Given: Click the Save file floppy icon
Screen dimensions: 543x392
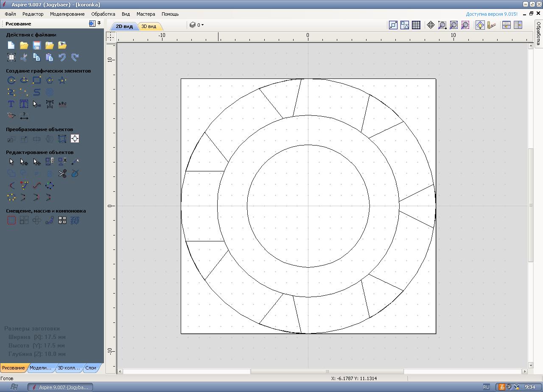Looking at the screenshot, I should [37, 45].
